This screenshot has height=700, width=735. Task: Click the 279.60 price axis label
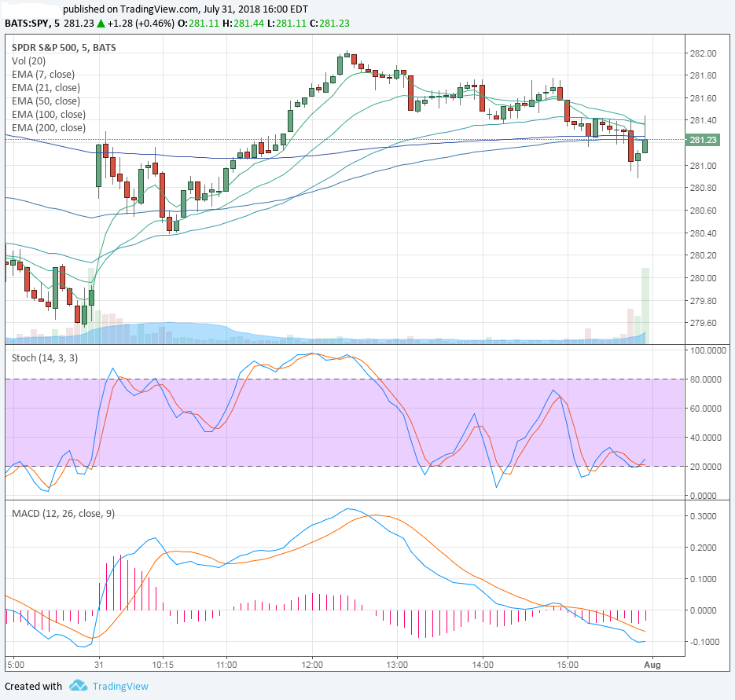click(x=703, y=324)
